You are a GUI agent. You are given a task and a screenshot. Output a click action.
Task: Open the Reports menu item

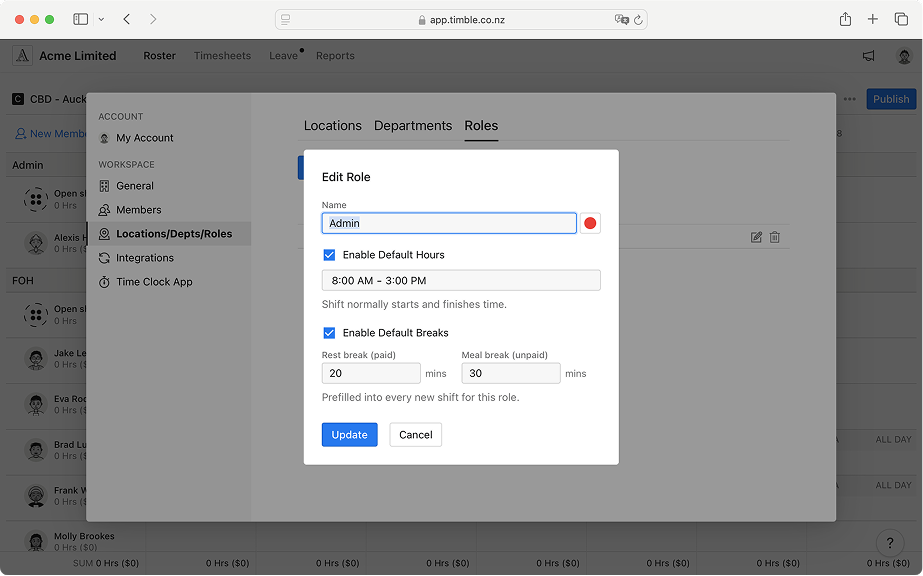point(336,56)
